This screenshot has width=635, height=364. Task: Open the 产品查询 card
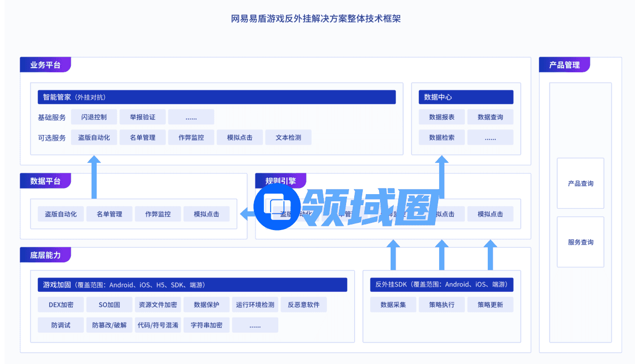[580, 184]
